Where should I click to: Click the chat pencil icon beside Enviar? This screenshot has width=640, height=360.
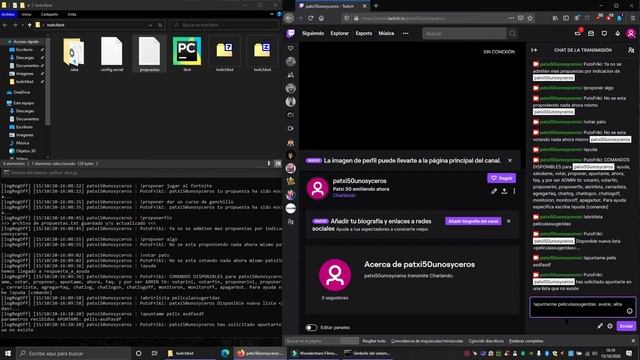pos(600,326)
